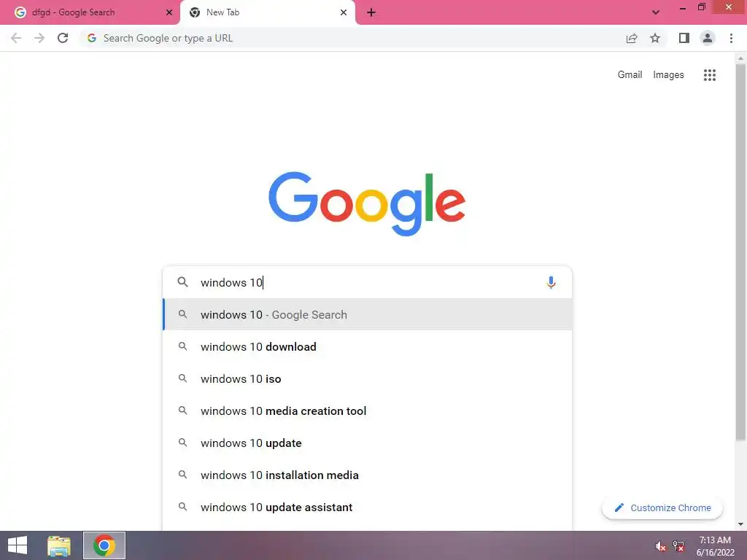Click the Google search box text field

click(x=367, y=282)
